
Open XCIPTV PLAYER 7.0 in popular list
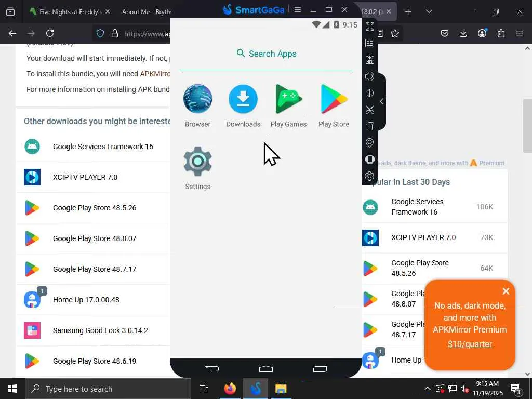[x=423, y=237]
